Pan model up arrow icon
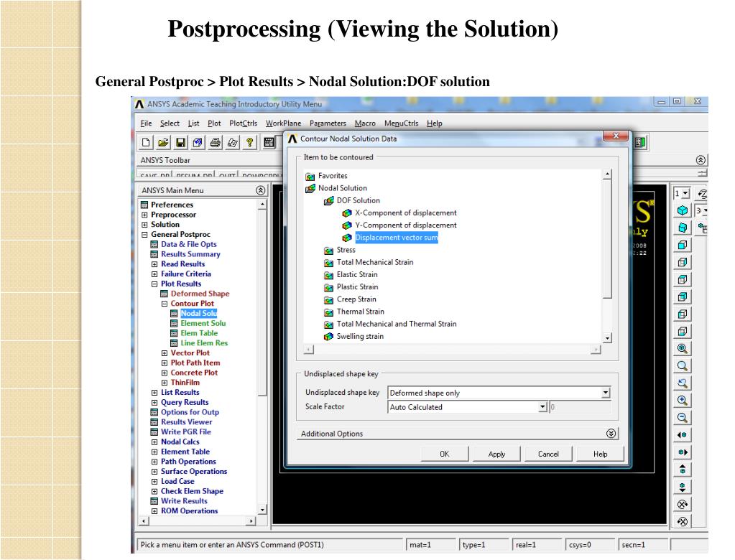735x560 pixels. coord(683,470)
